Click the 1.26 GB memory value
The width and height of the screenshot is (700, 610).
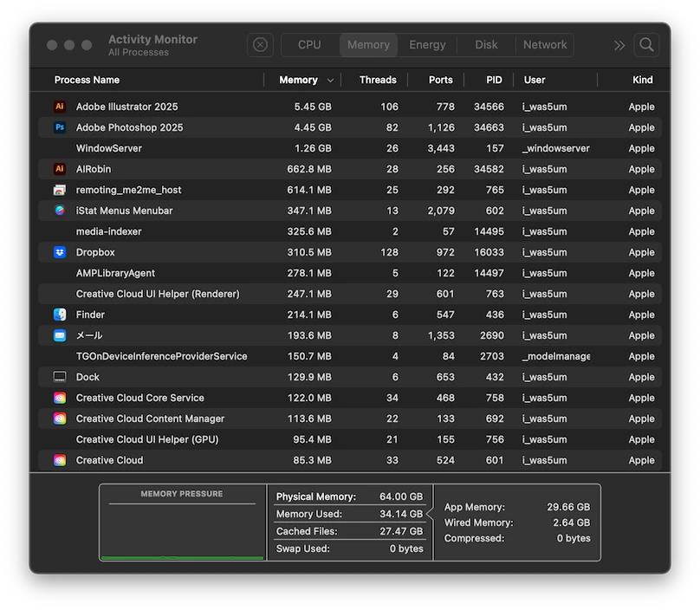click(x=313, y=148)
